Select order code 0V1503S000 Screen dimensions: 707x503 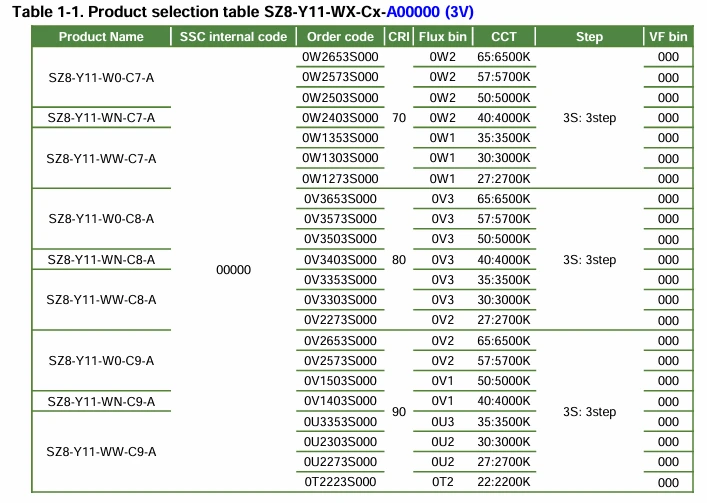coord(340,380)
